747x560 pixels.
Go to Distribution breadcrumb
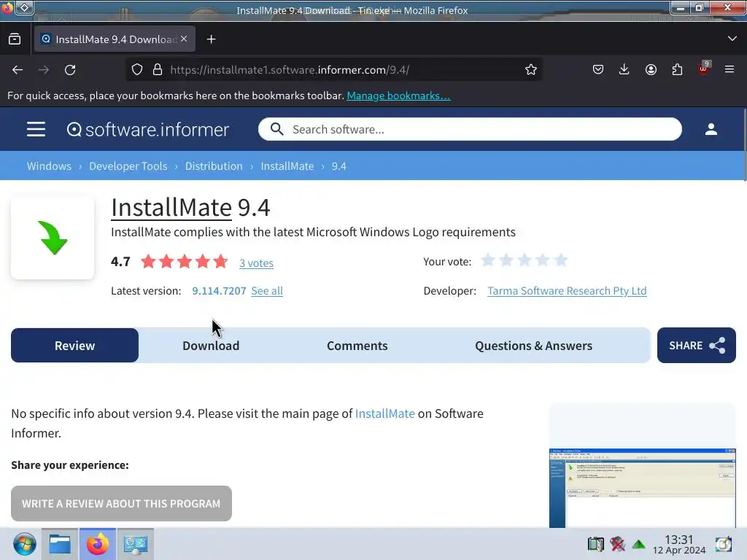point(214,166)
